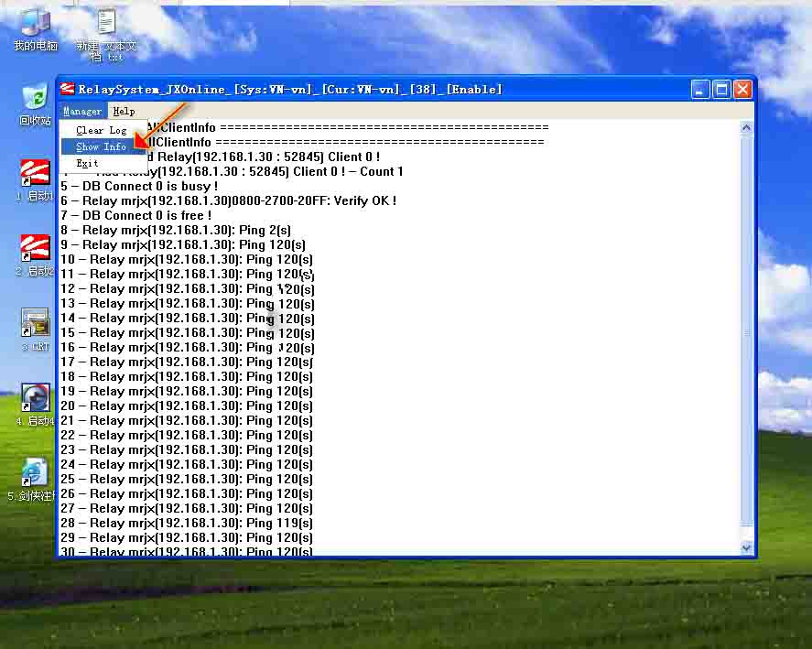This screenshot has width=812, height=649.
Task: Click the log scrollbar down arrow
Action: pyautogui.click(x=746, y=547)
